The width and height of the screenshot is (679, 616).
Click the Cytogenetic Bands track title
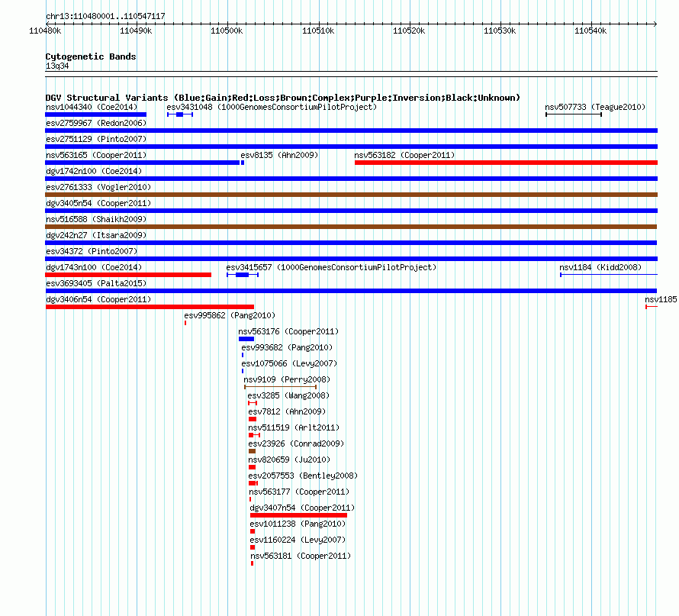tap(91, 56)
